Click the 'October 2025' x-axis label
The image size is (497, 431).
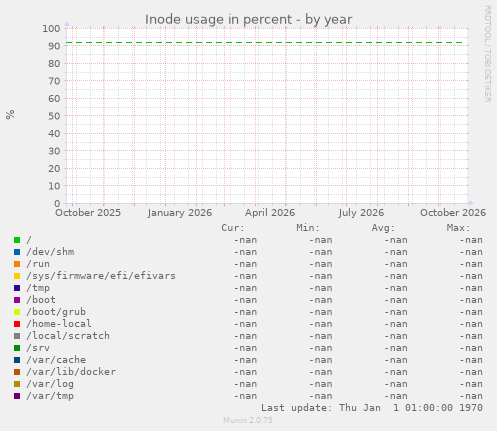coord(88,213)
